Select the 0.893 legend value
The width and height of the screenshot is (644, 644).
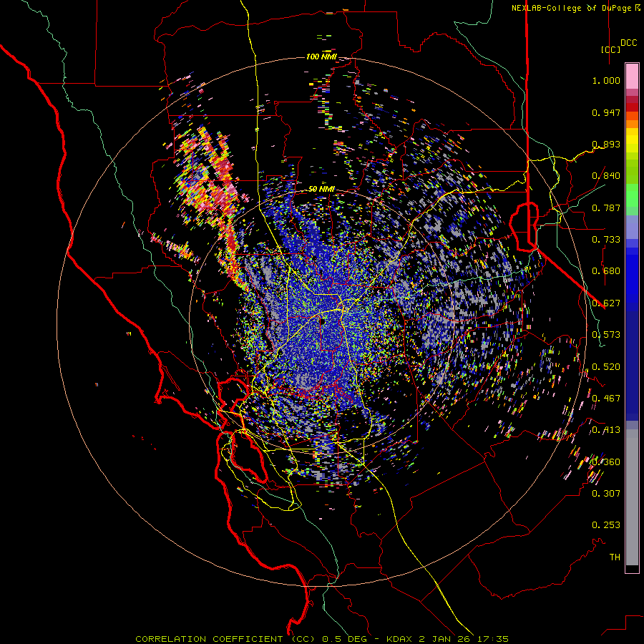[606, 144]
